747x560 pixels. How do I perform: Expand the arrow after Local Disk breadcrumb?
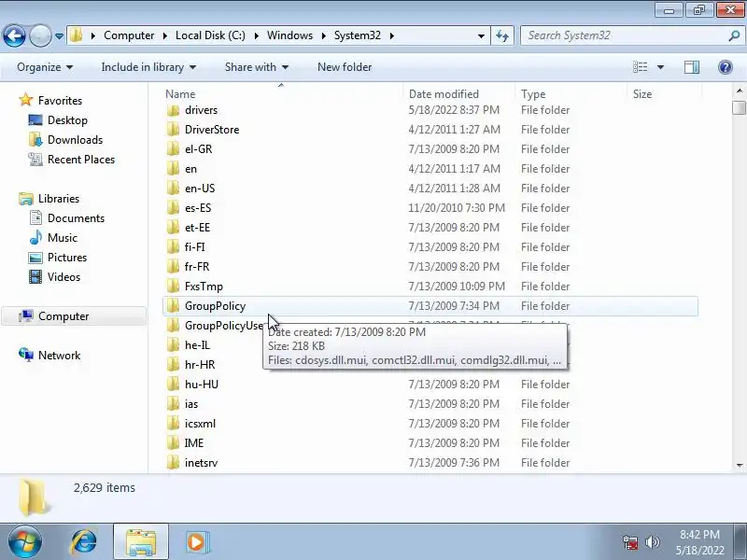tap(256, 35)
